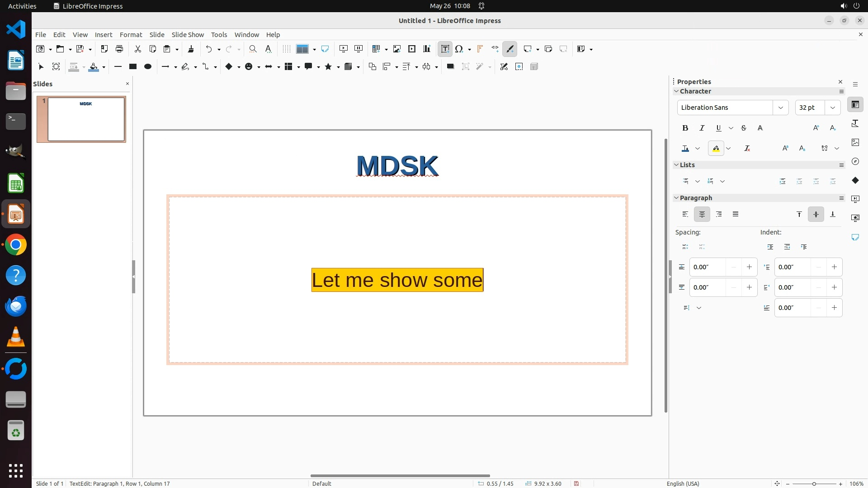The image size is (868, 488).
Task: Enable right paragraph alignment in sidebar
Action: 719,214
